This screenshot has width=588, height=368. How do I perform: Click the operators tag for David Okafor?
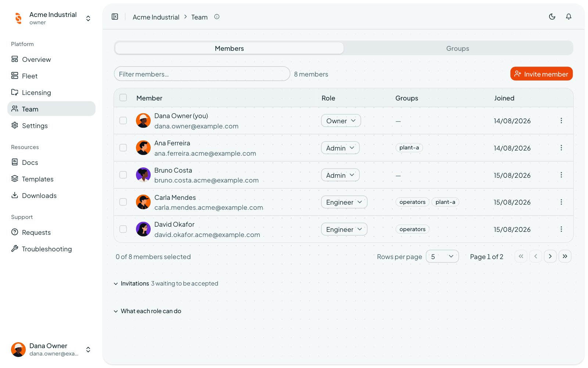tap(412, 229)
